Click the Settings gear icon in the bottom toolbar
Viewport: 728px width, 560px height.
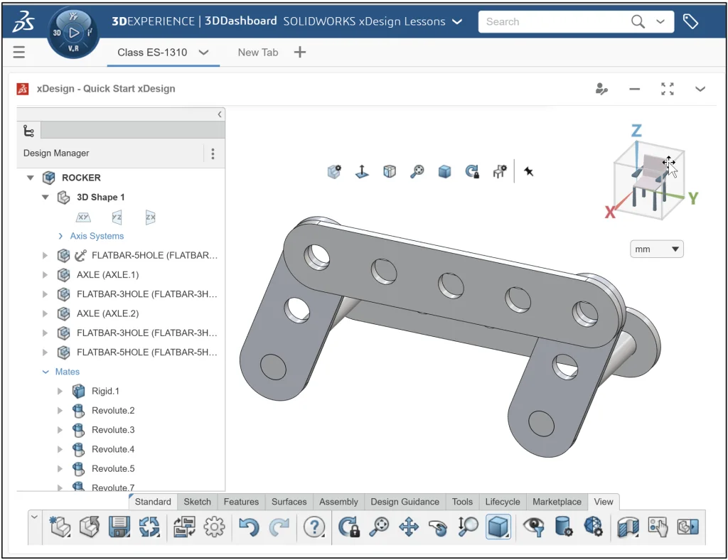(x=214, y=527)
